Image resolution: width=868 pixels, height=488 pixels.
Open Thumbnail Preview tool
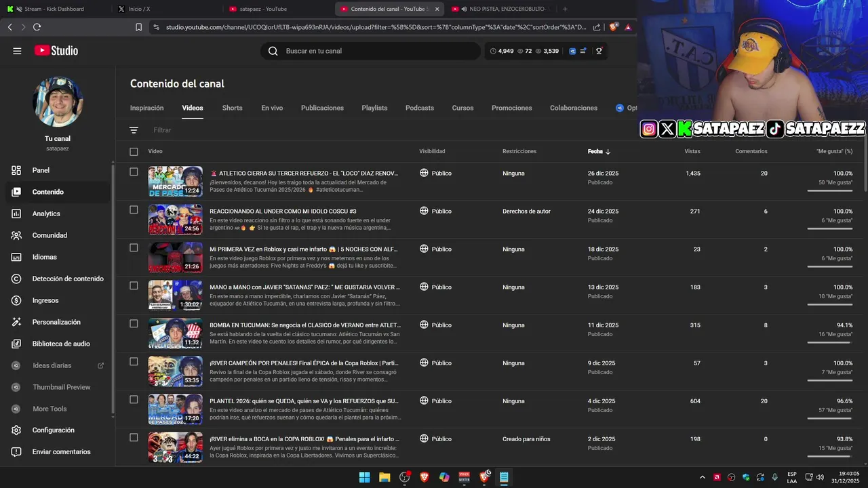(x=58, y=387)
